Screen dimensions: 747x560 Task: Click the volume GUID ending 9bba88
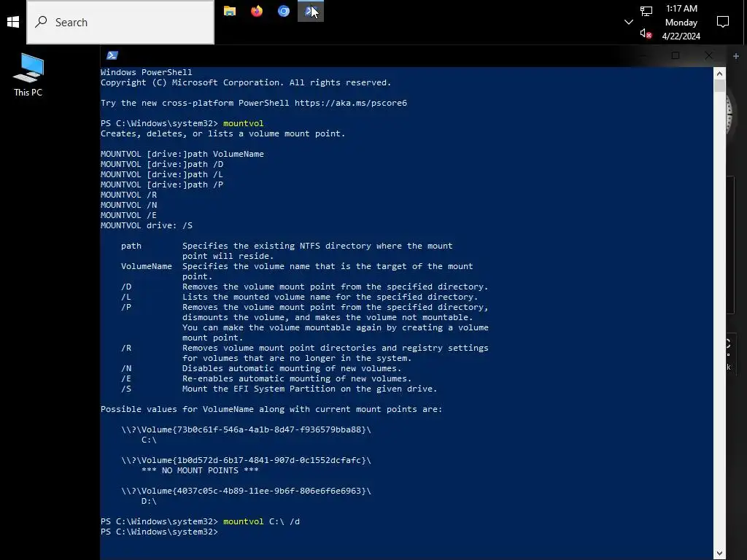[246, 429]
